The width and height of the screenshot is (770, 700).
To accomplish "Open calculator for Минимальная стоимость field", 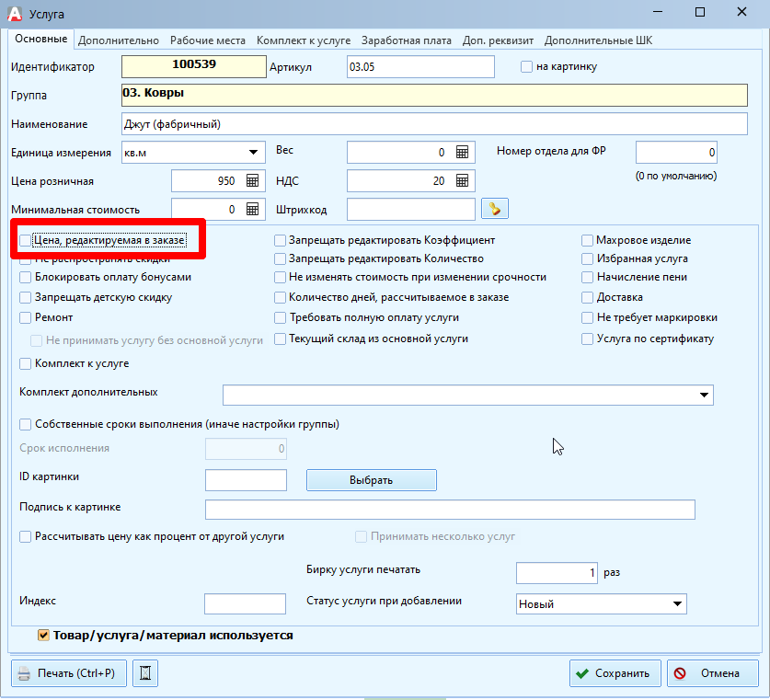I will 252,210.
